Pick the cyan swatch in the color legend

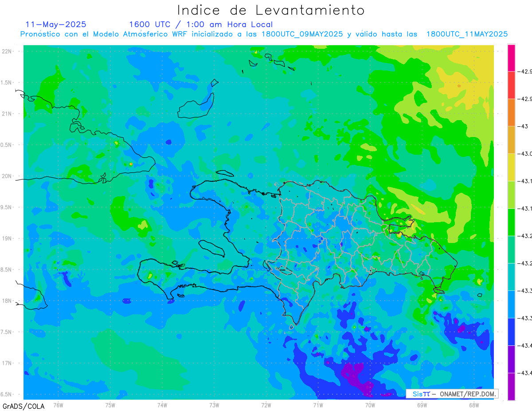(x=511, y=277)
